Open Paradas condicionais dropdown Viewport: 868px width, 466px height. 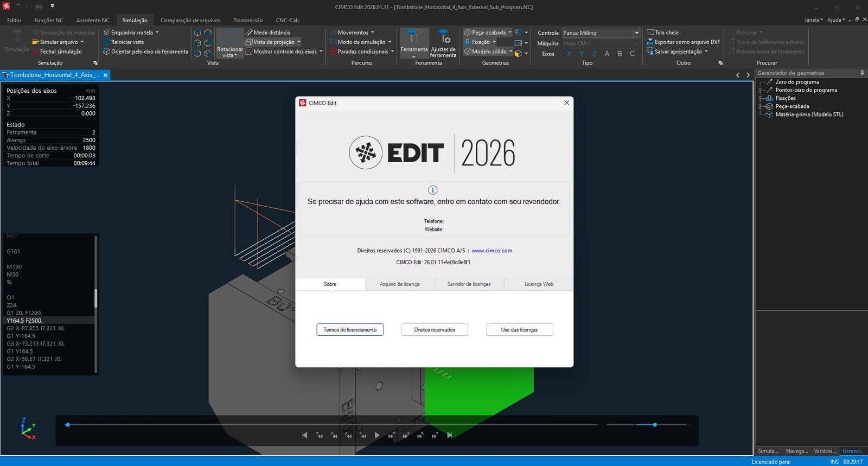click(x=393, y=52)
